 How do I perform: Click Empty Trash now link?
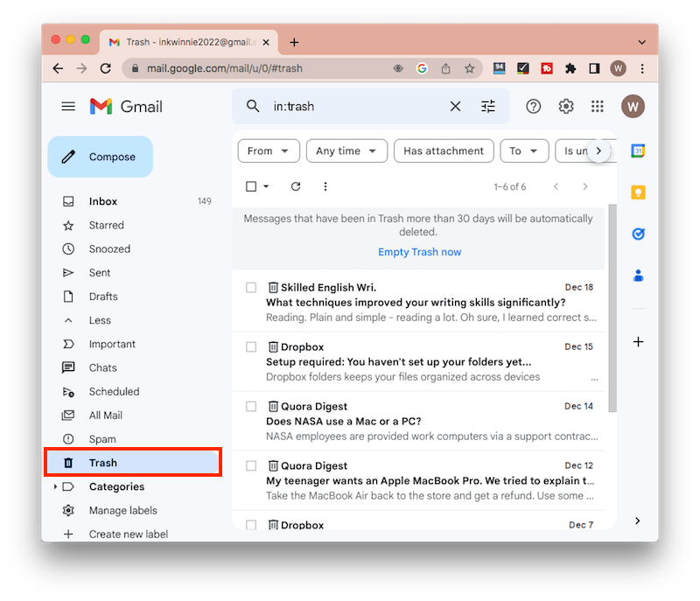[x=419, y=252]
